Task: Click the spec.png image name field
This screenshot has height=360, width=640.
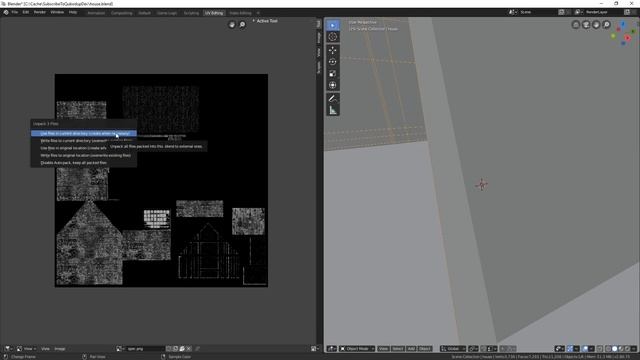Action: pyautogui.click(x=145, y=349)
